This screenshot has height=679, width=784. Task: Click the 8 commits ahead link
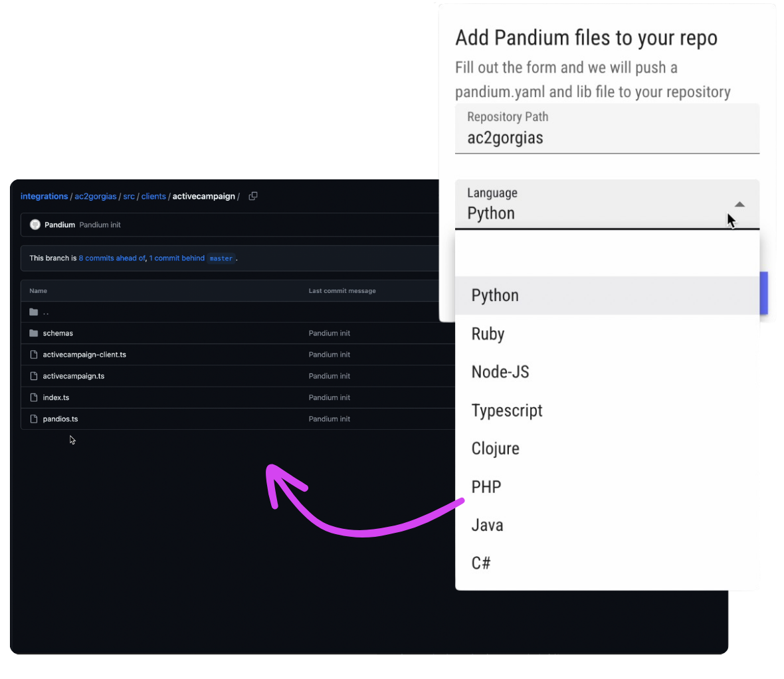click(x=112, y=258)
